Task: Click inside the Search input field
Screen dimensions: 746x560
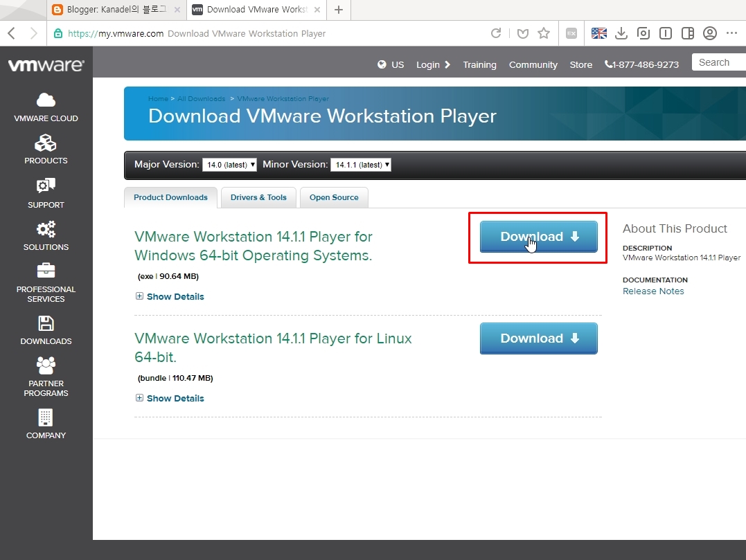Action: point(720,62)
